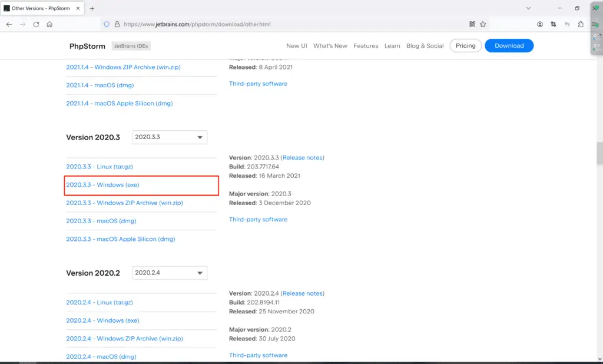Expand the Version 2020.3 build dropdown
603x364 pixels.
pyautogui.click(x=170, y=137)
